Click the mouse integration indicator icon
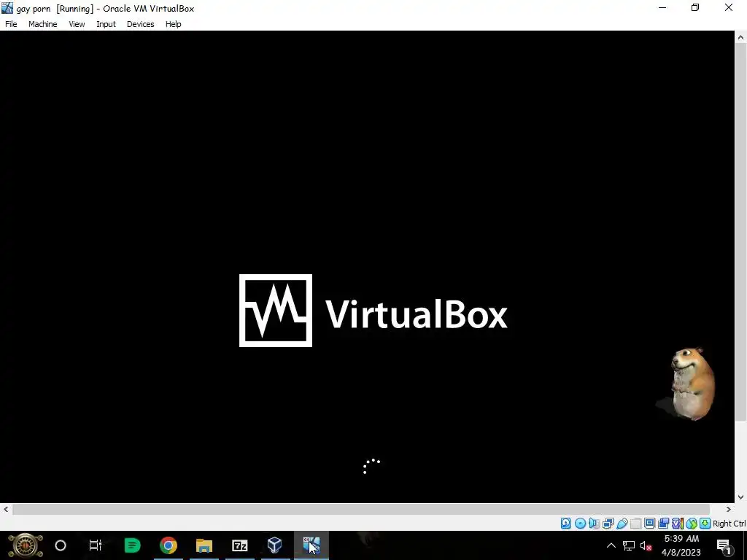Image resolution: width=747 pixels, height=560 pixels. tap(692, 524)
